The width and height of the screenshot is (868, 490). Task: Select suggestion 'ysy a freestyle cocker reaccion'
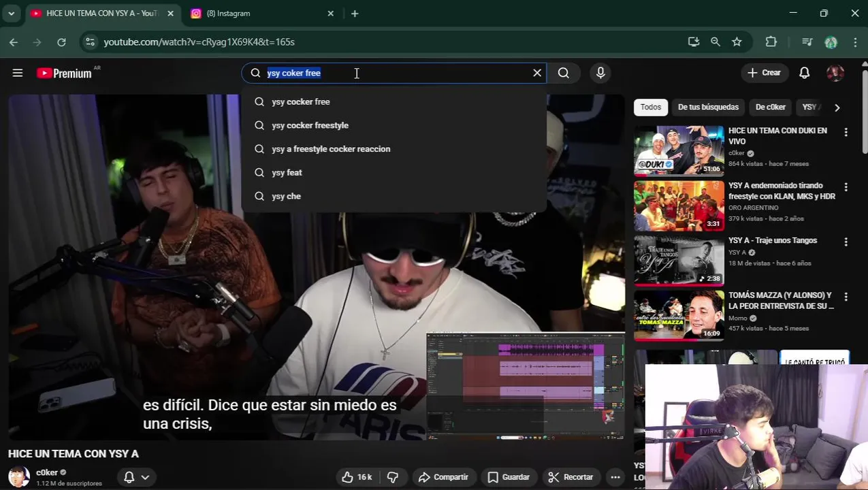(393, 149)
